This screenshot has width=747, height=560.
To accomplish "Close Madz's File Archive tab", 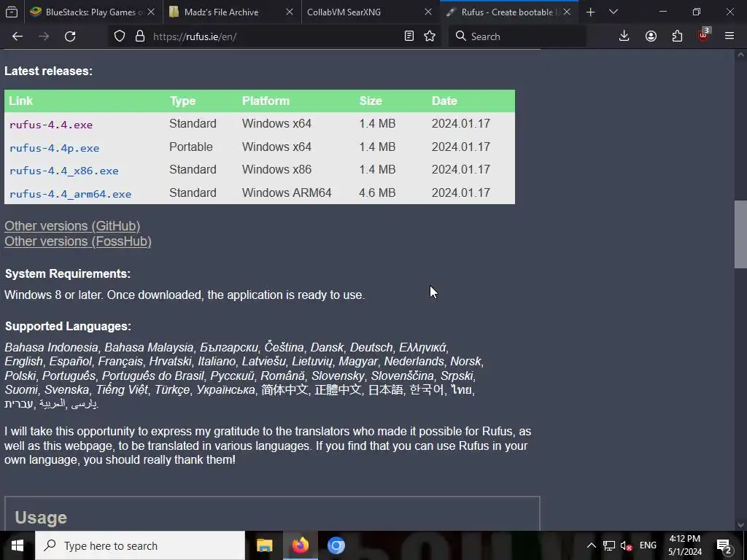I will click(290, 12).
